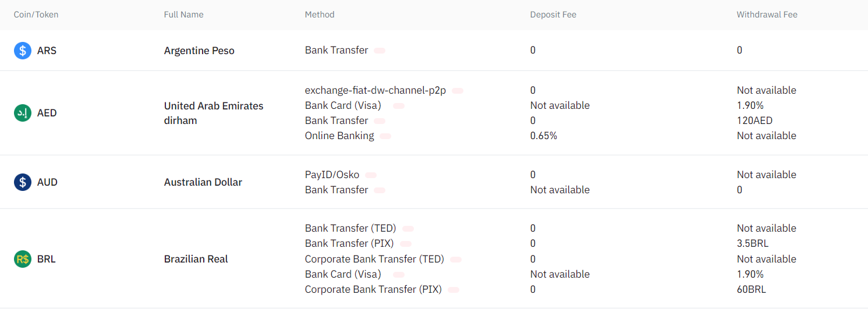Screen dimensions: 868x312
Task: Click the pink tag next to Bank Transfer (PIX)
Action: pos(406,244)
